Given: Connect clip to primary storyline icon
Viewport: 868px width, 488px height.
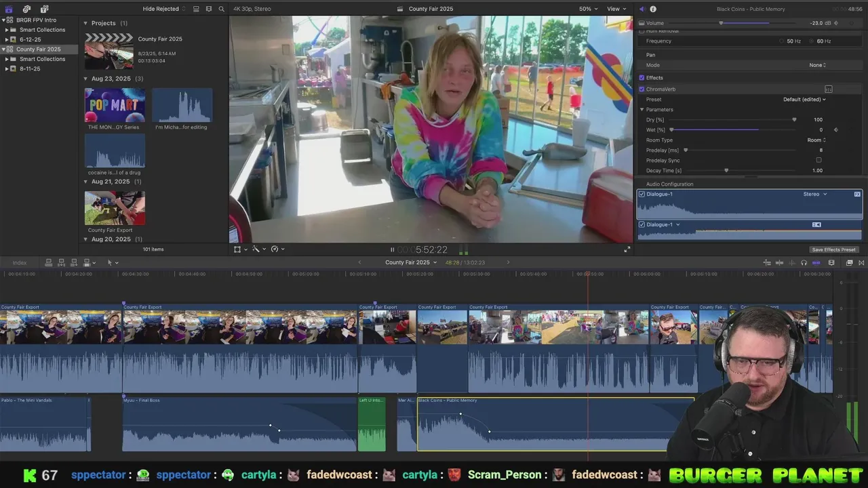Looking at the screenshot, I should tap(49, 262).
